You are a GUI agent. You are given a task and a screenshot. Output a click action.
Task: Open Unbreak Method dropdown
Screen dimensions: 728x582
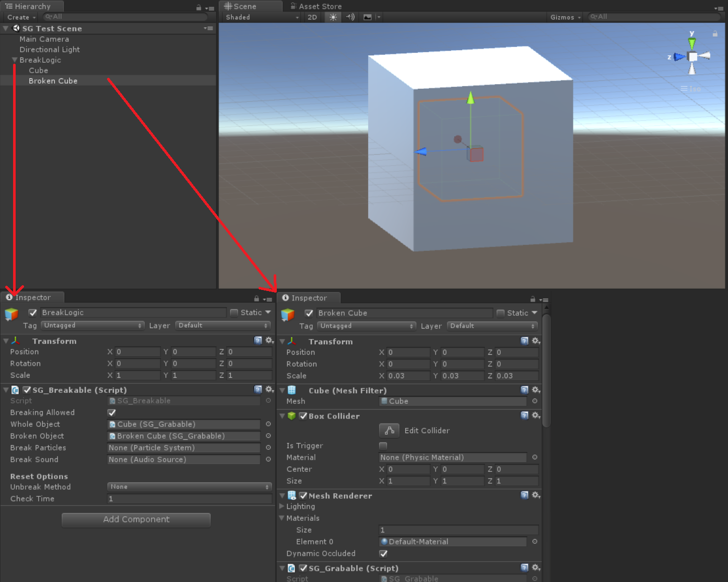pyautogui.click(x=189, y=487)
